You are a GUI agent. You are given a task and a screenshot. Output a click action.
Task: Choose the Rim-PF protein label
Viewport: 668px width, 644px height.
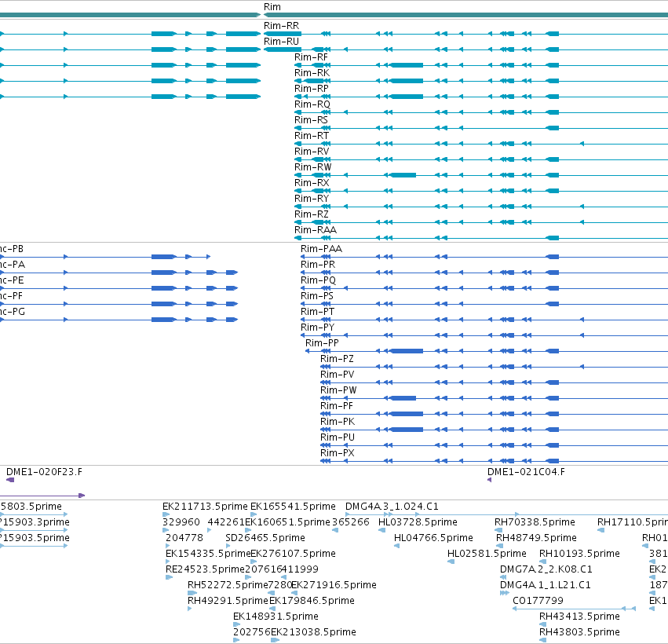click(337, 406)
